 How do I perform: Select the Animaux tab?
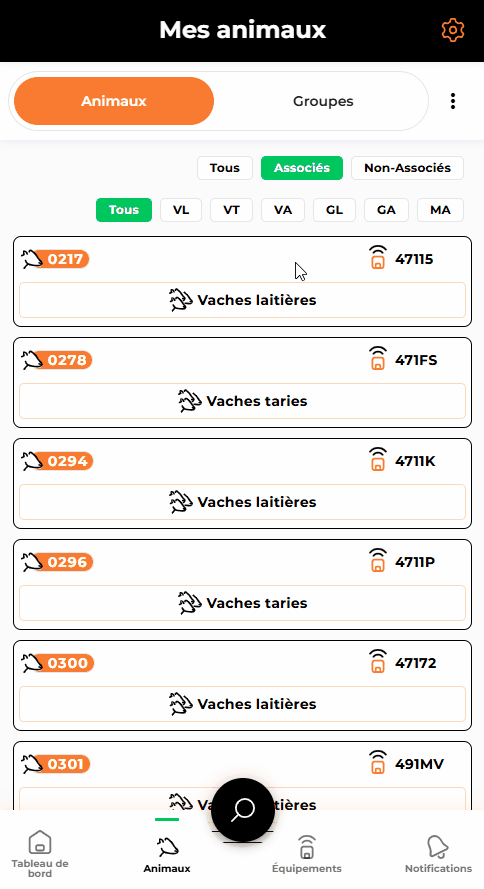[114, 101]
